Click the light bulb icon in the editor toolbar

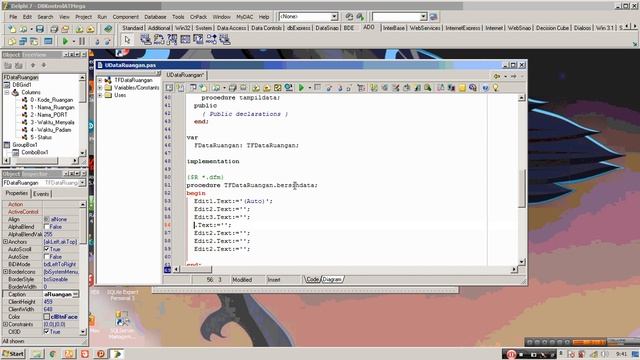point(496,87)
